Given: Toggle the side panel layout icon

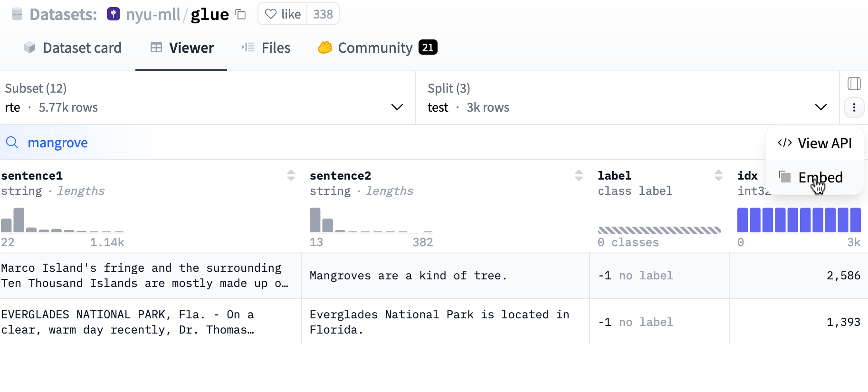Looking at the screenshot, I should coord(854,84).
